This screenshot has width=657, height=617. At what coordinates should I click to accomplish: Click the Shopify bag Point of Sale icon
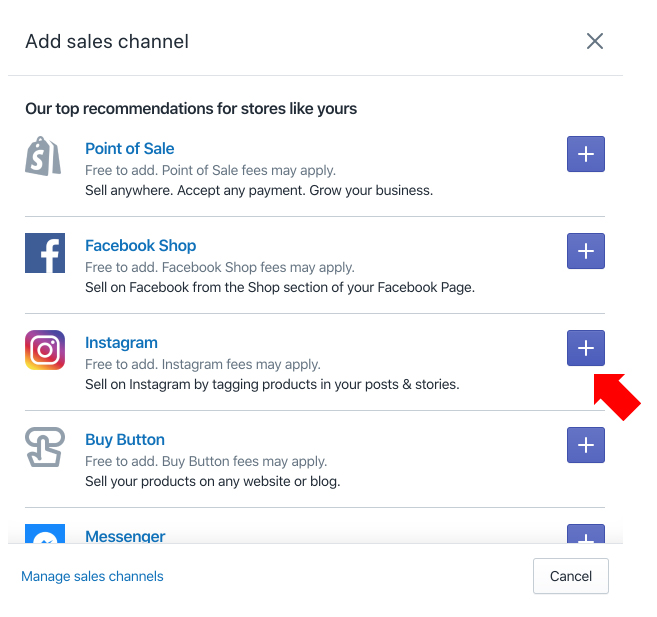coord(43,156)
